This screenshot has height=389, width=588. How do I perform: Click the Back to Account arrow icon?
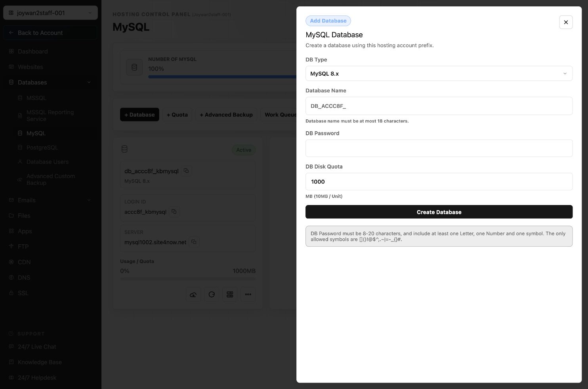tap(11, 33)
